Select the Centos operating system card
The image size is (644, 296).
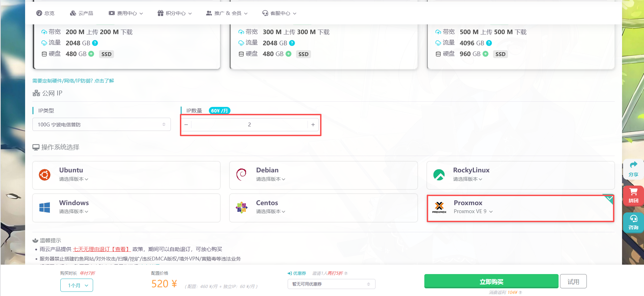(x=323, y=208)
